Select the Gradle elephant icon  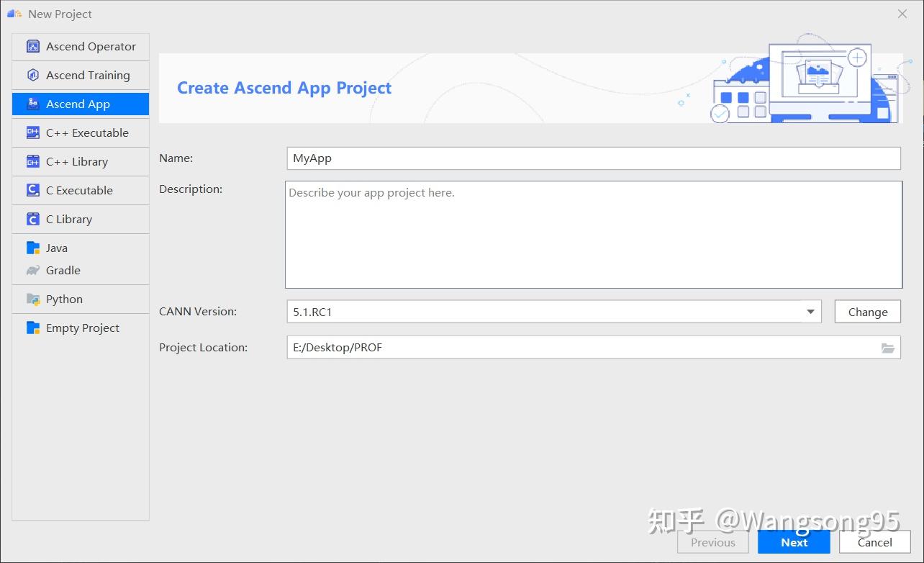pos(34,271)
